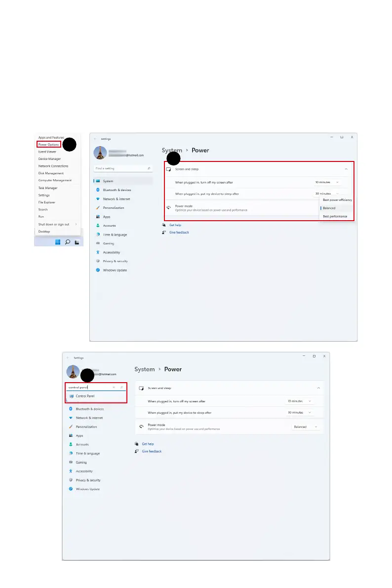Click magnifier icon in 'control panel' search box
392x588 pixels.
point(121,388)
